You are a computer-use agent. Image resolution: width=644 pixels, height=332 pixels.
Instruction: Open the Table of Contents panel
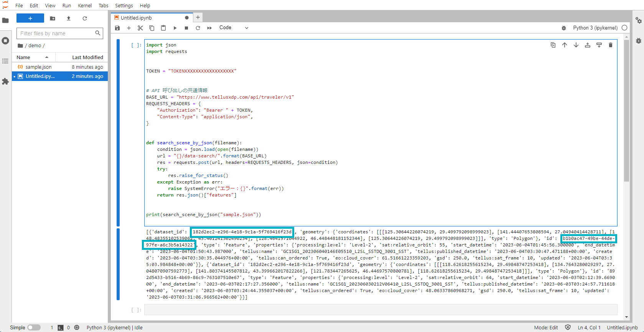tap(5, 61)
